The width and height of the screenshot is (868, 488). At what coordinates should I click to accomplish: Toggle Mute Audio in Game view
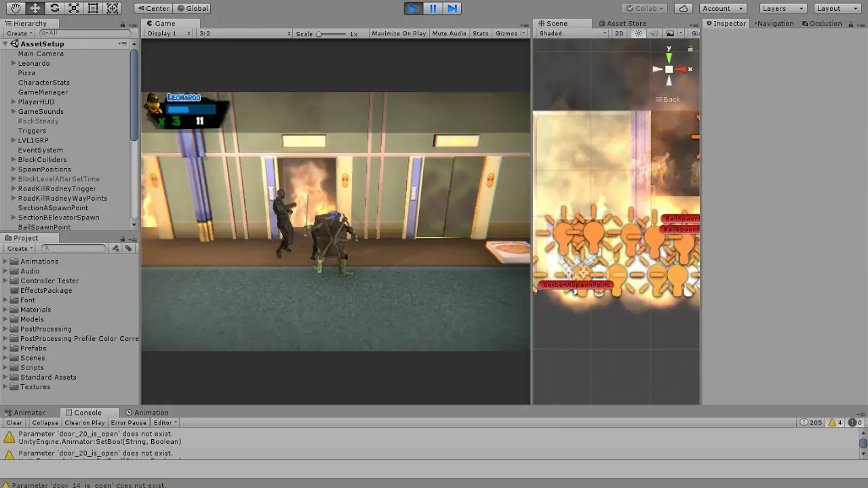[x=449, y=33]
